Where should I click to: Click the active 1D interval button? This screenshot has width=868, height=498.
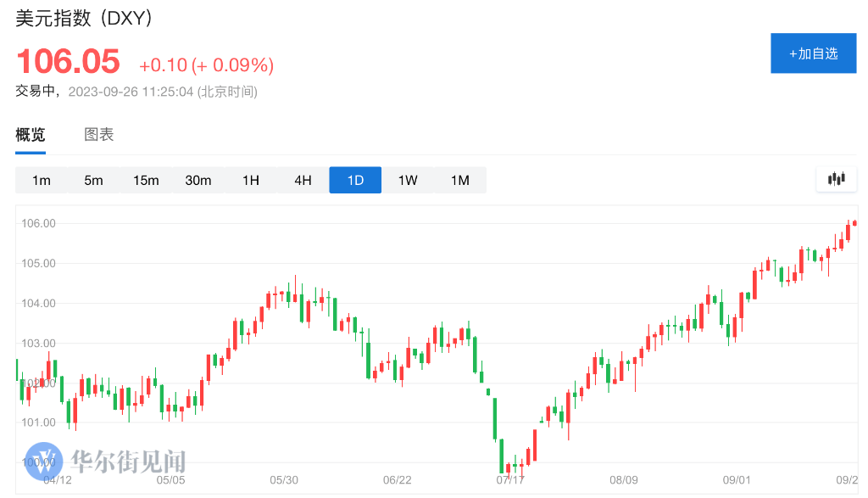355,180
